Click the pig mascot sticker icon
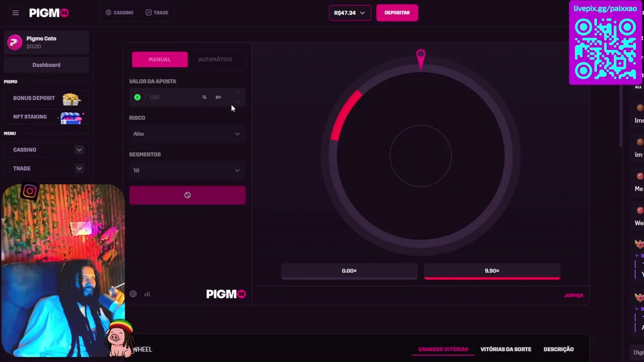 (x=119, y=338)
